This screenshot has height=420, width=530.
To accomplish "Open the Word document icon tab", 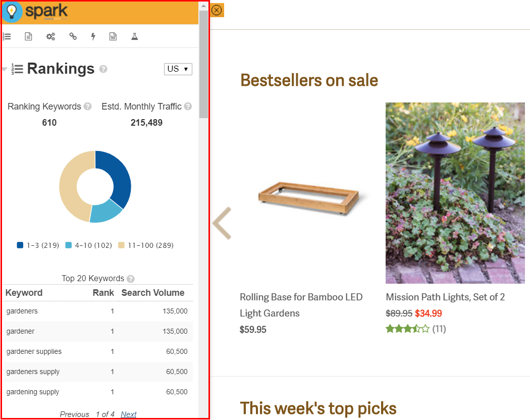I will pos(113,36).
